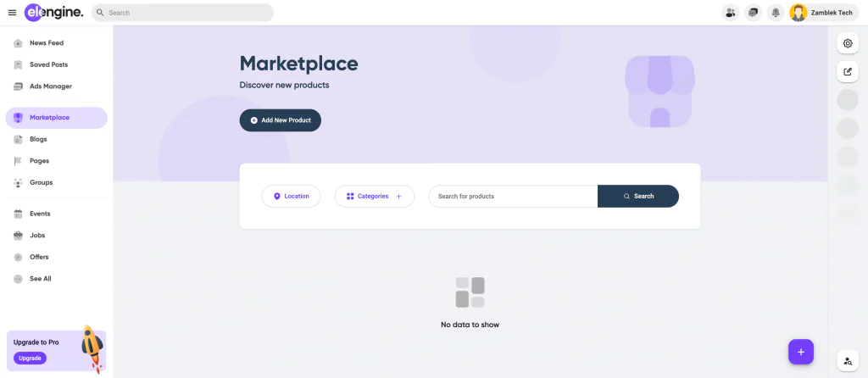Click the find user icon
This screenshot has width=868, height=378.
(848, 361)
